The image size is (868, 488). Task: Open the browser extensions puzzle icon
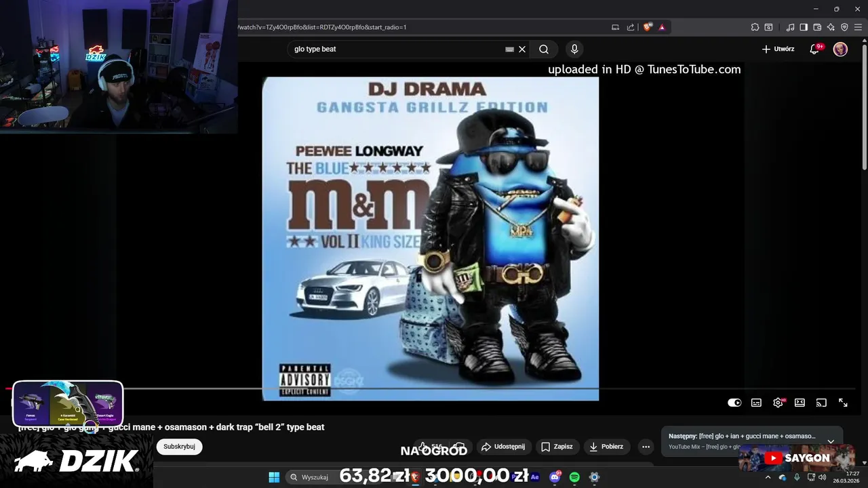[x=755, y=27]
